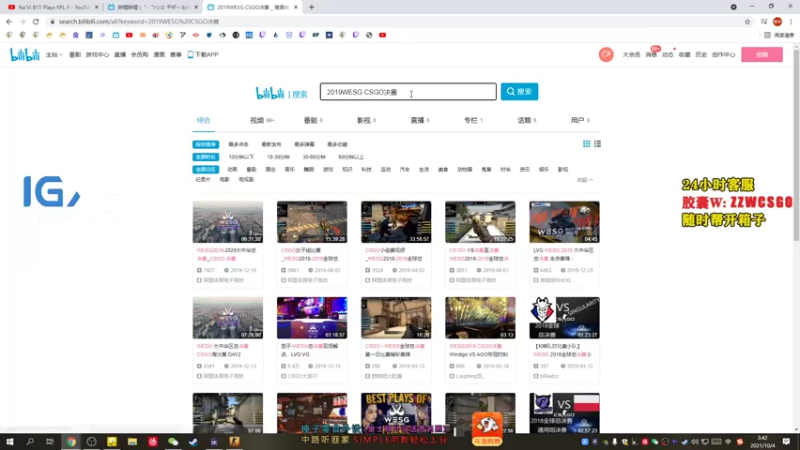Select the 全部分区 category filter
This screenshot has width=800, height=450.
206,169
